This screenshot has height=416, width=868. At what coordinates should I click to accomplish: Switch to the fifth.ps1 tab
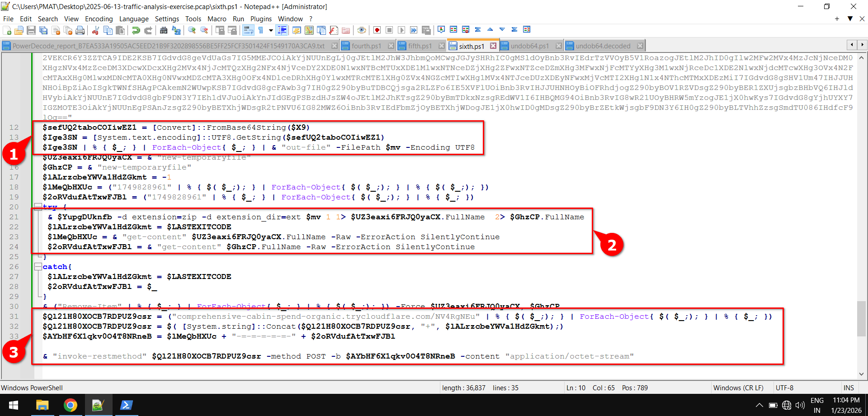418,45
